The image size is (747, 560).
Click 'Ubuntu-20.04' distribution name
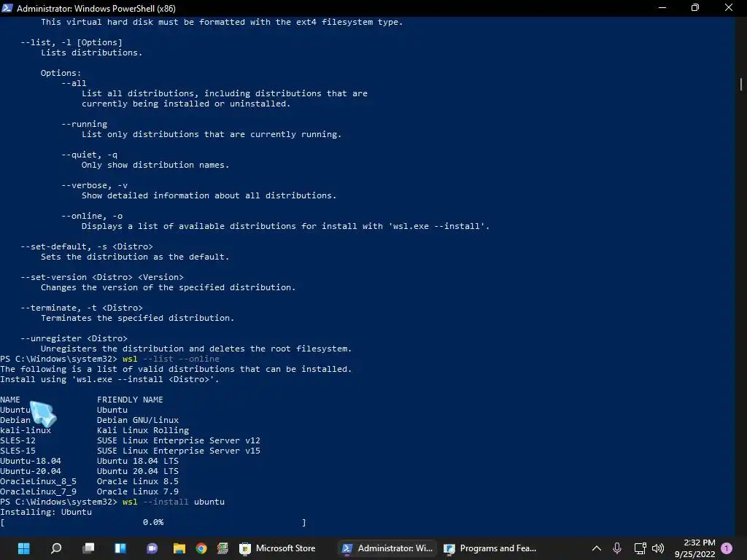(31, 471)
